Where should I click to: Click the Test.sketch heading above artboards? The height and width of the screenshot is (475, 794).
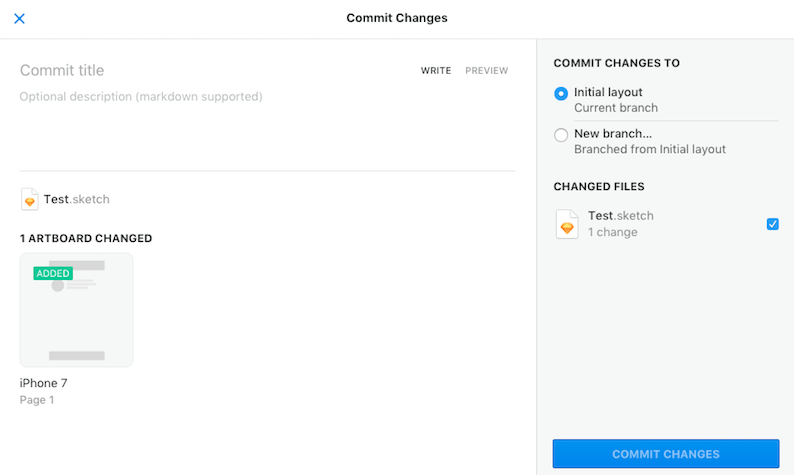[x=76, y=199]
